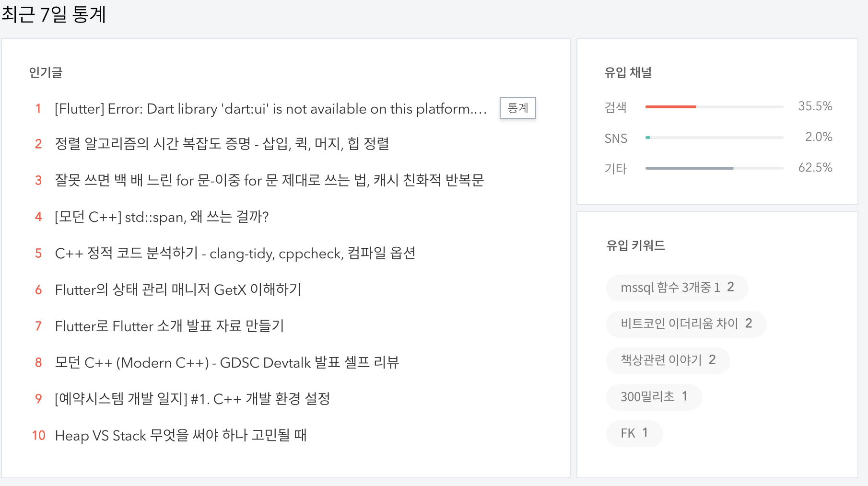
Task: Click the 책상관련 이야기 keyword chip
Action: [668, 360]
